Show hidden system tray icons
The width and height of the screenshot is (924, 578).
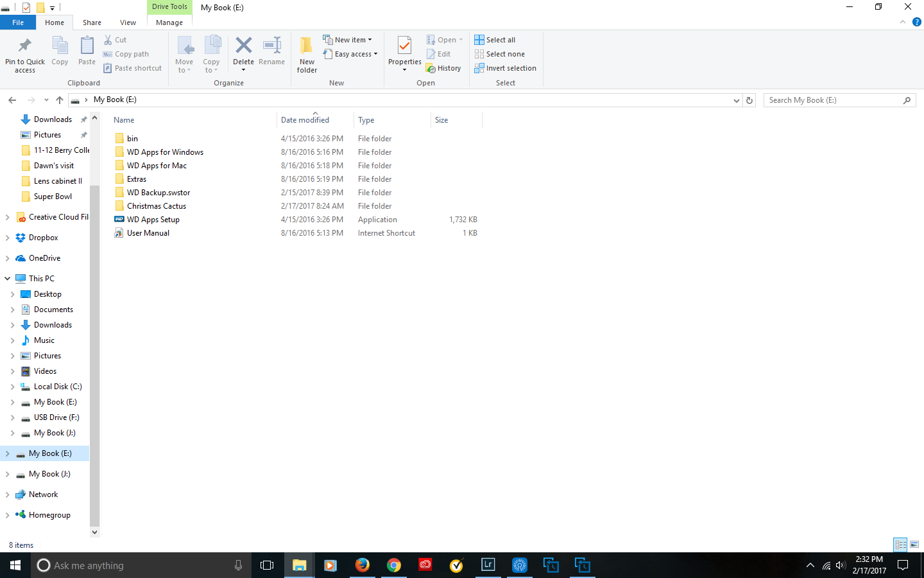coord(810,565)
